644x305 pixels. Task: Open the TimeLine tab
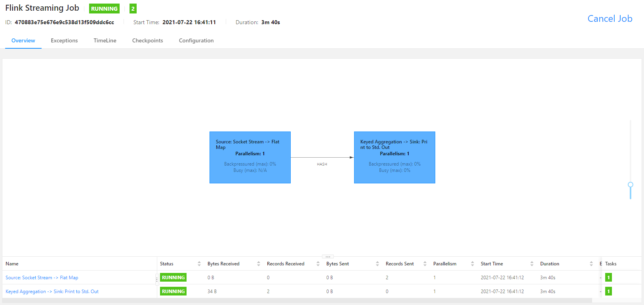105,41
